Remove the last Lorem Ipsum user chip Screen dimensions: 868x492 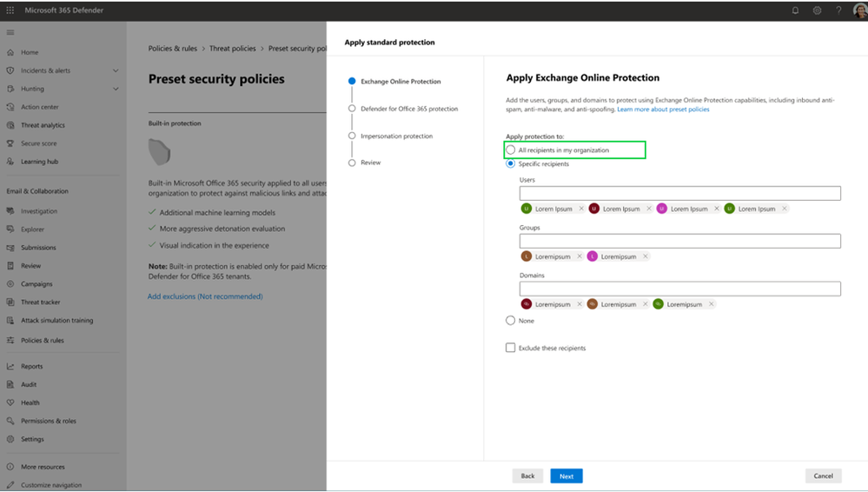[785, 209]
